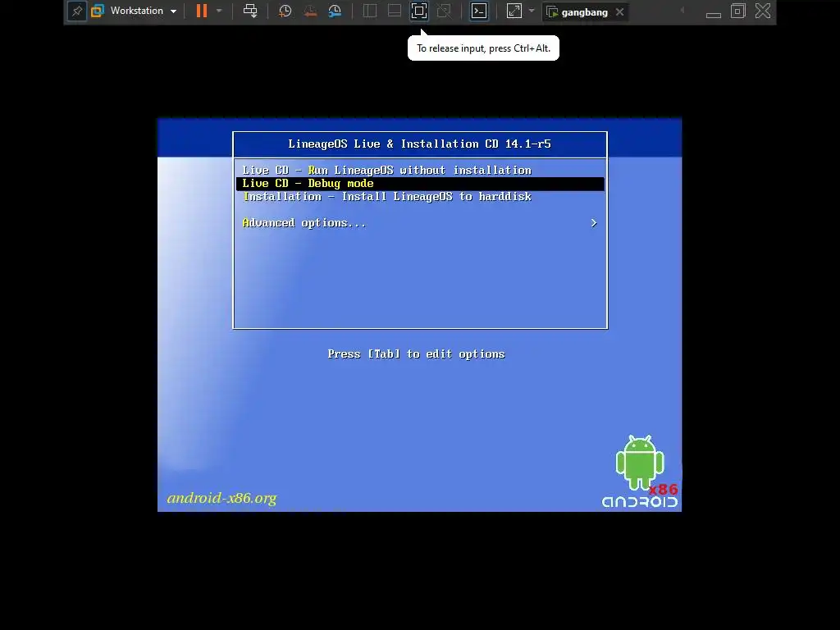Open the snapshot manager
The image size is (840, 630).
335,11
